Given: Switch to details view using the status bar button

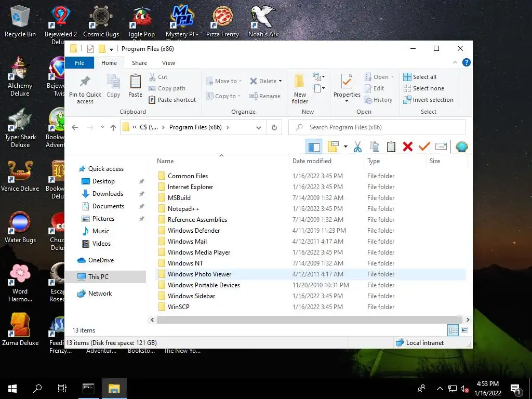Looking at the screenshot, I should (x=453, y=330).
